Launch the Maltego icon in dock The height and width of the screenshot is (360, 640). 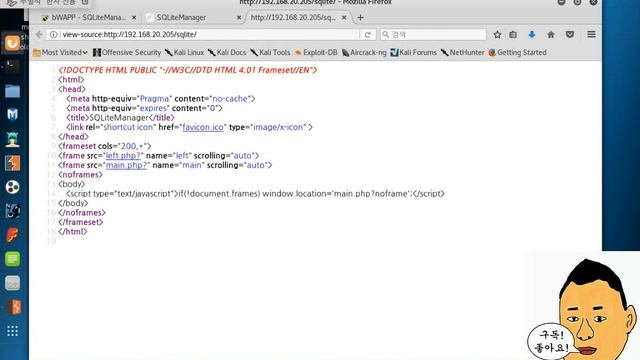click(x=12, y=211)
